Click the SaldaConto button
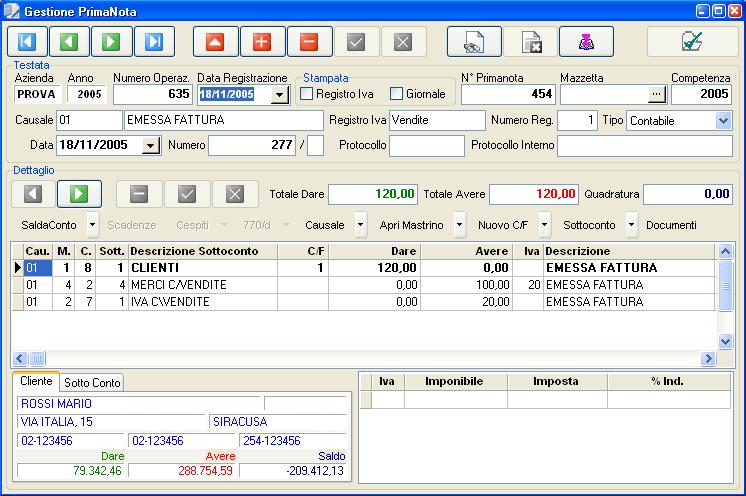746x496 pixels. pyautogui.click(x=49, y=225)
